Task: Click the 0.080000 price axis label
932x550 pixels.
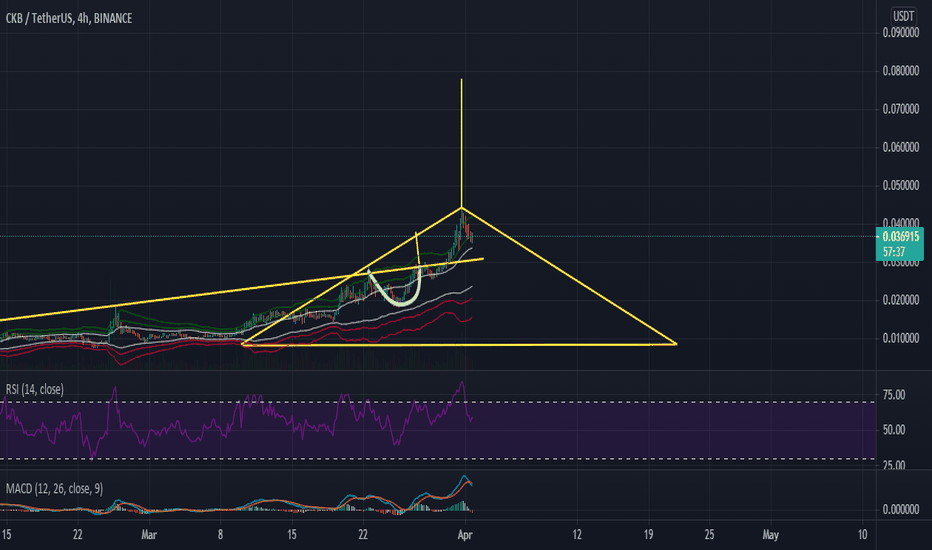Action: pos(901,71)
